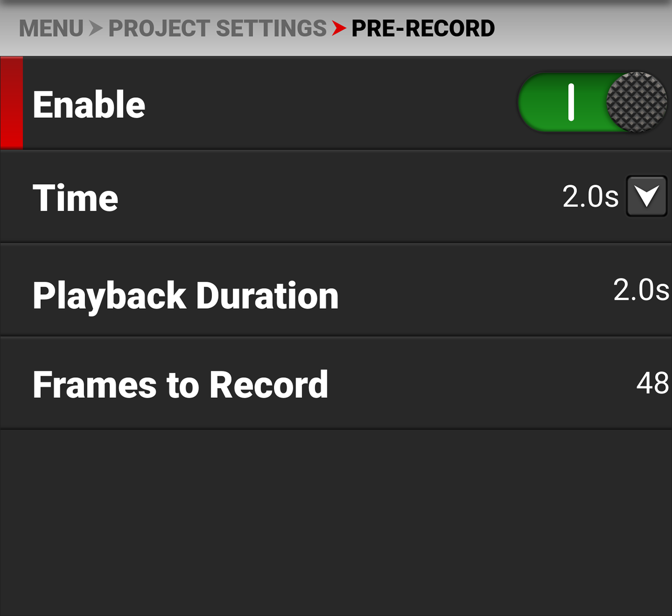
Task: Click the gray breadcrumb header bar background
Action: (582, 29)
